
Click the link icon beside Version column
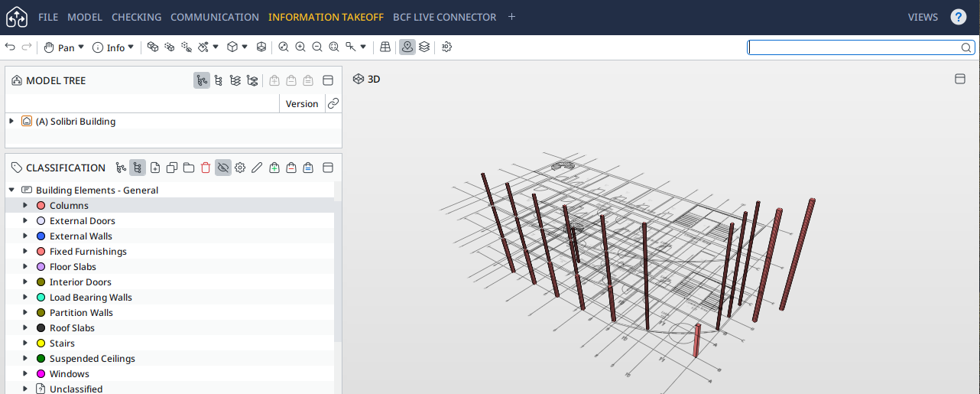pyautogui.click(x=333, y=103)
